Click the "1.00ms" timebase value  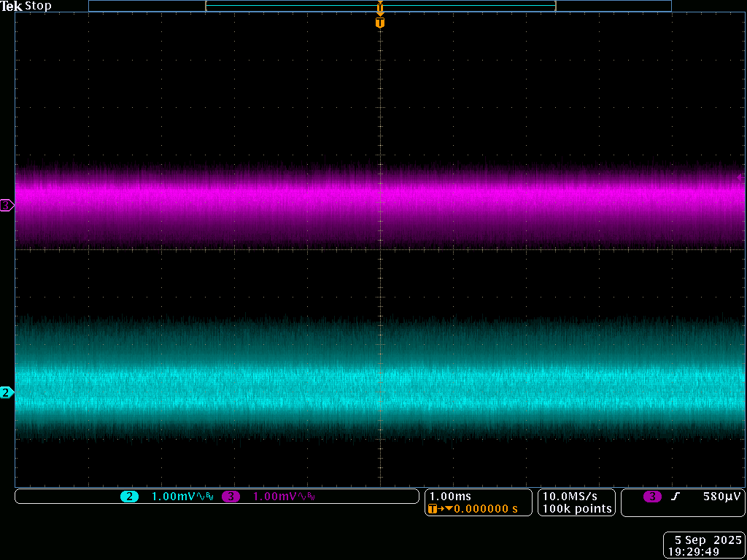[x=450, y=497]
